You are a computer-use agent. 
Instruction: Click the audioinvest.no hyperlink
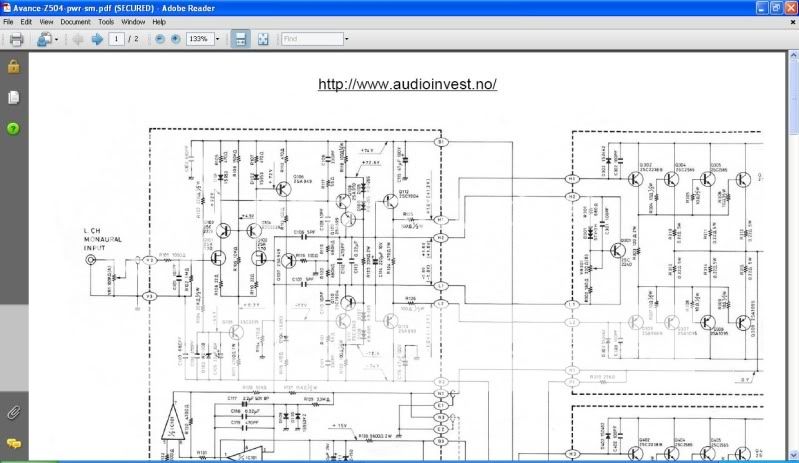click(407, 84)
